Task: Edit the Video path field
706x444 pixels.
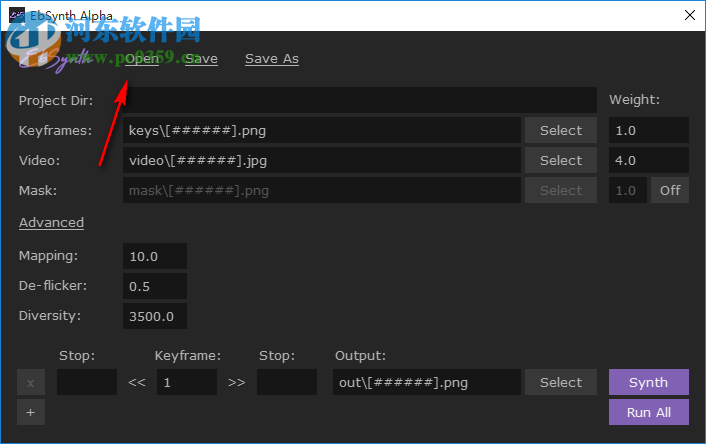Action: point(321,160)
